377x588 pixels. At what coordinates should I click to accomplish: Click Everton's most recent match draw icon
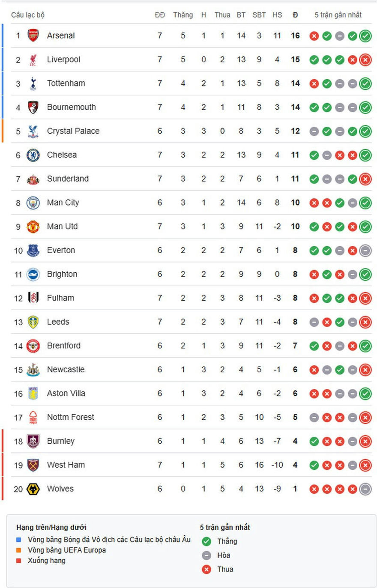coord(365,251)
